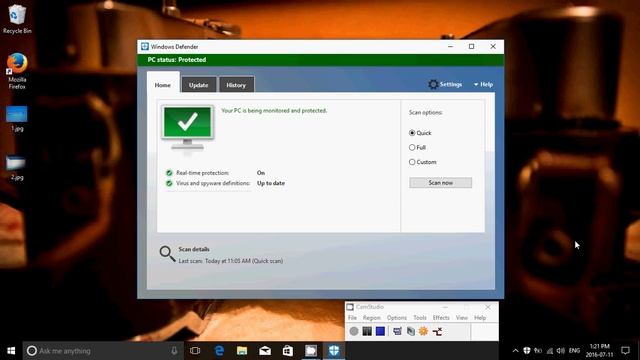
Task: Open the Mail app from the taskbar
Action: pyautogui.click(x=265, y=351)
